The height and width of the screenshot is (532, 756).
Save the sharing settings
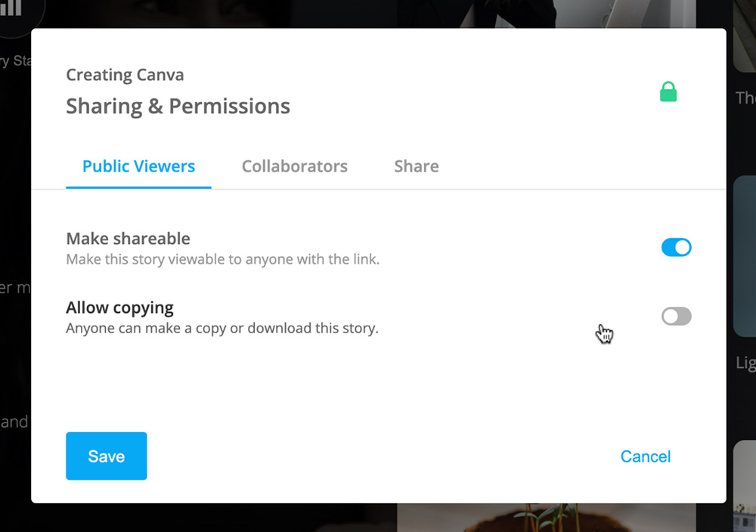pyautogui.click(x=107, y=456)
